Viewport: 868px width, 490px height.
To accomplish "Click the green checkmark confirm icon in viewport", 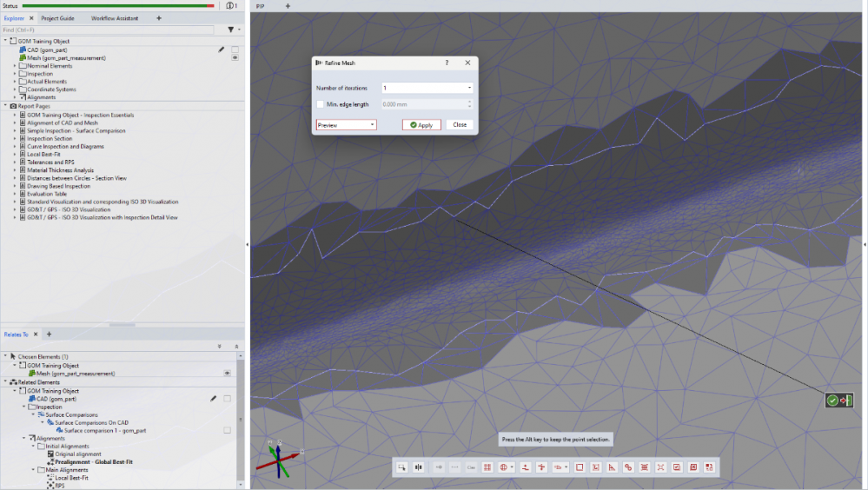I will point(832,400).
